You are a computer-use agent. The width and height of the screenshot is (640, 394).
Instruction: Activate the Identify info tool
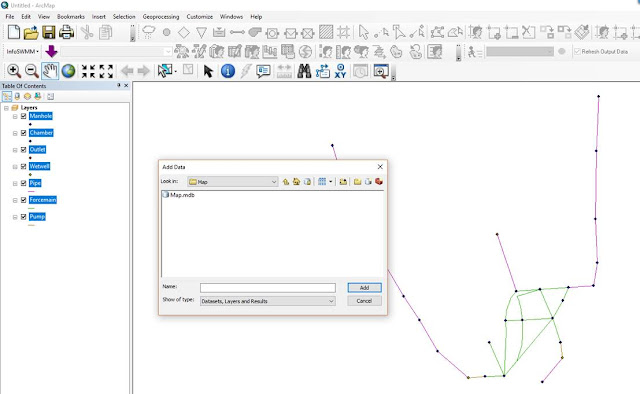coord(228,71)
